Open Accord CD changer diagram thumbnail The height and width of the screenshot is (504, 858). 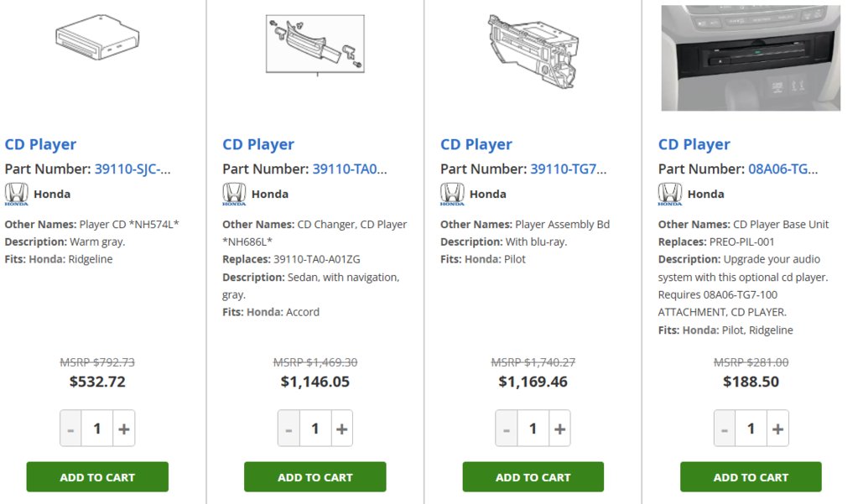(315, 44)
